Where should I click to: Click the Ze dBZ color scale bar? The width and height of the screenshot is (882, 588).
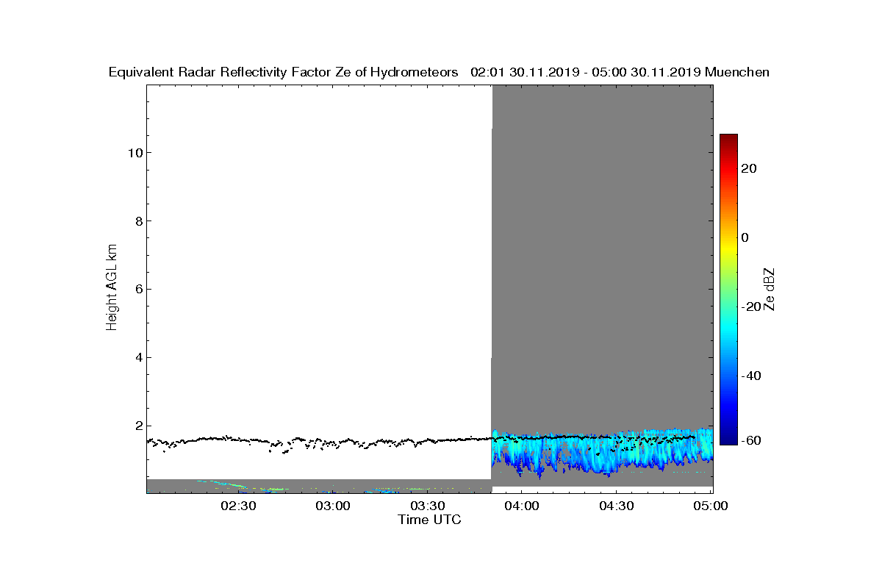click(728, 290)
